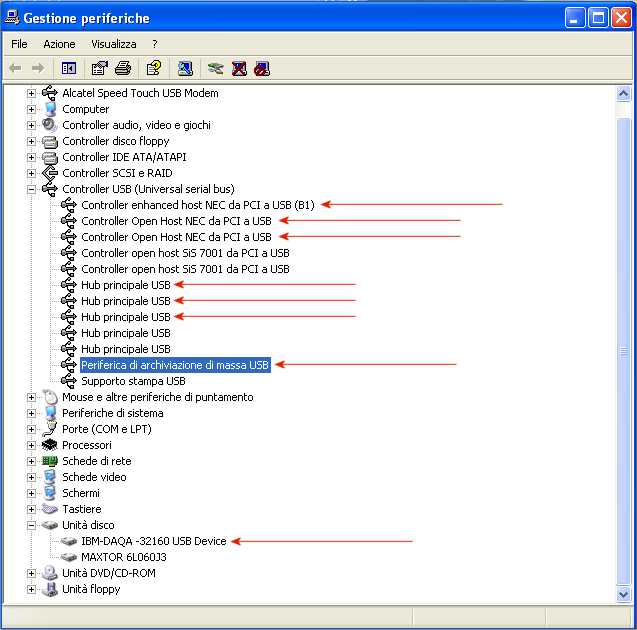Screen dimensions: 637x630
Task: Expand Schede di rete node
Action: [31, 461]
